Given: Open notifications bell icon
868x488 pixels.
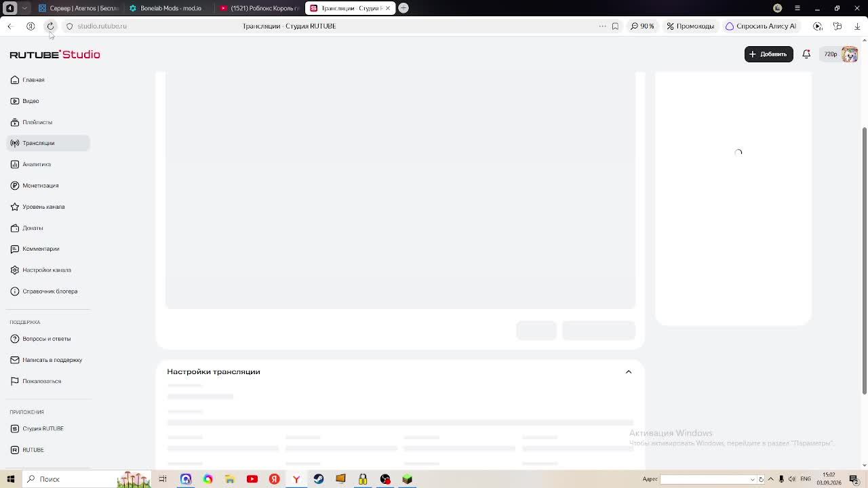Looking at the screenshot, I should click(x=806, y=54).
